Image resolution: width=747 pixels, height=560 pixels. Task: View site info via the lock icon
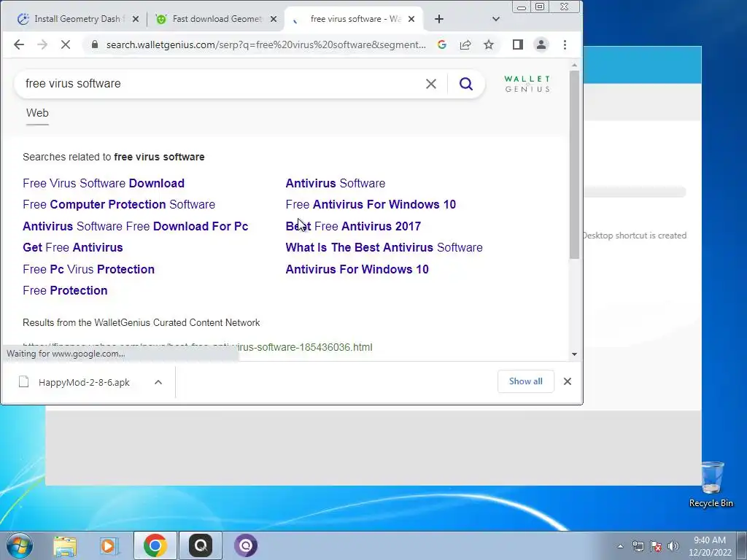(95, 44)
